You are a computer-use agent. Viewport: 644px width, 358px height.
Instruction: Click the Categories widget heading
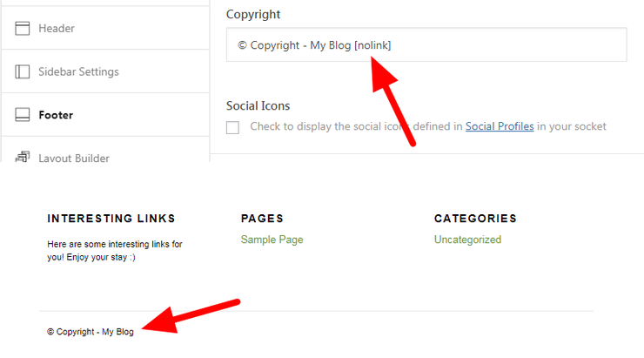click(475, 219)
